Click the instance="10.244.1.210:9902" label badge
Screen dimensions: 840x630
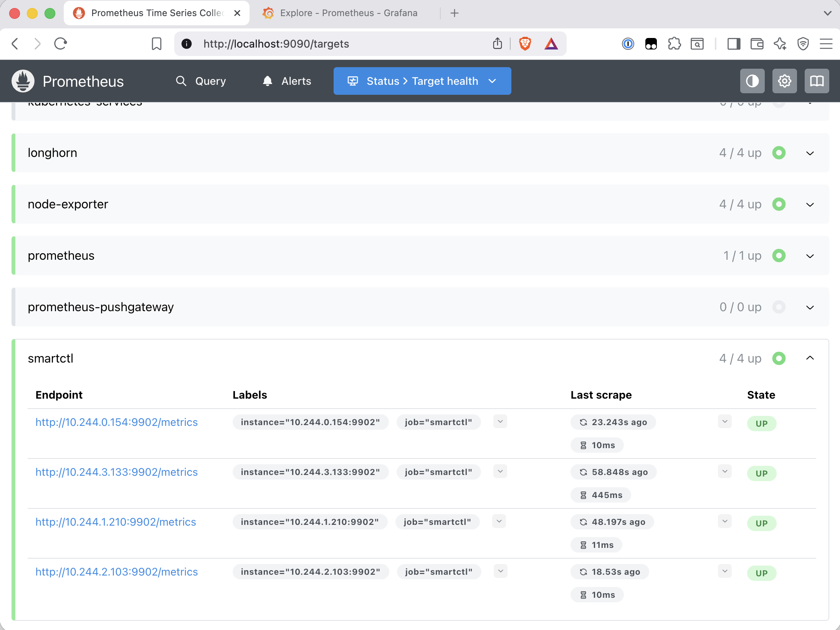(310, 522)
